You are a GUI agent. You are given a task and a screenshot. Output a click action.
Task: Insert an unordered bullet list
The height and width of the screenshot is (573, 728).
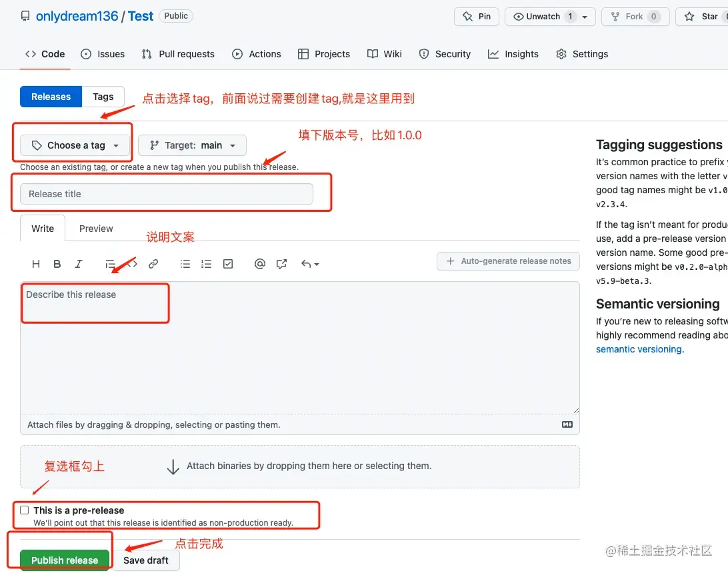[x=185, y=264]
